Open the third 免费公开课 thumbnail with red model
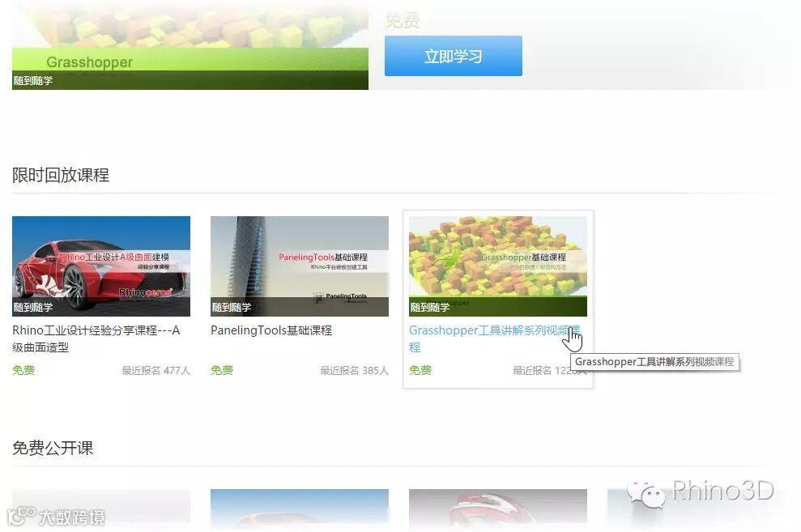 (x=497, y=510)
